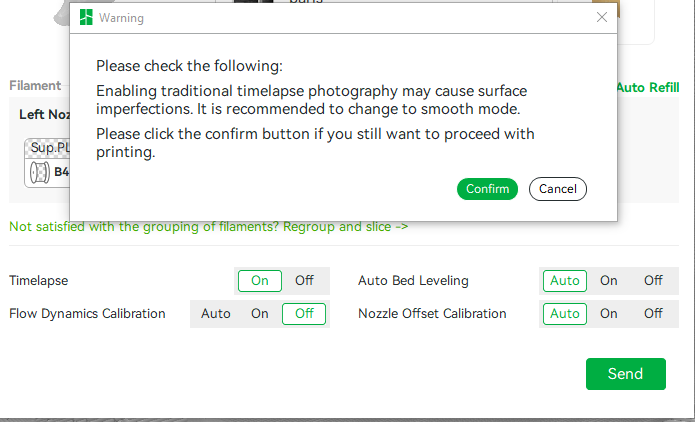Turn Timelapse On
695x422 pixels.
pos(260,281)
